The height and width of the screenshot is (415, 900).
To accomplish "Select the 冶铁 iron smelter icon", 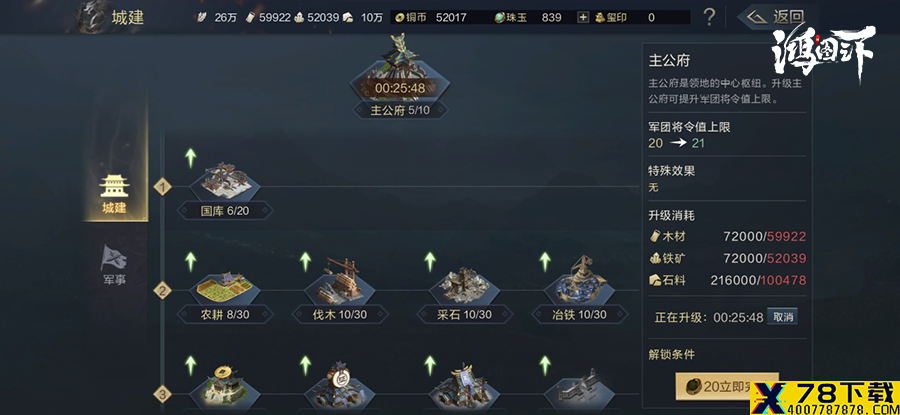I will tap(579, 281).
